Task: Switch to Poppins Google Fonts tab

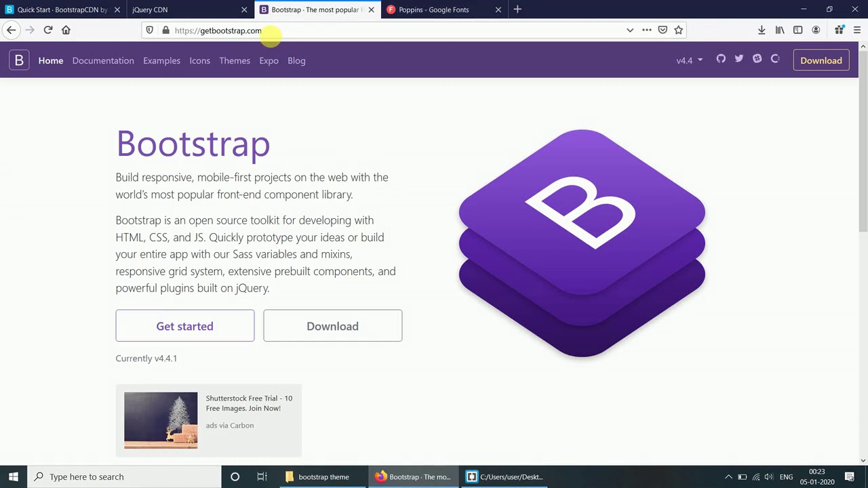Action: click(445, 9)
